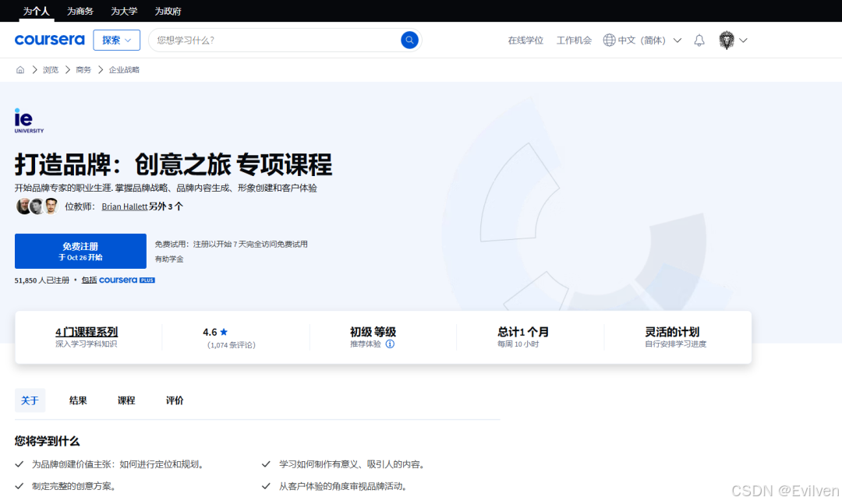Screen dimensions: 842x504
Task: Click the 总计1 个月 duration text
Action: point(523,333)
